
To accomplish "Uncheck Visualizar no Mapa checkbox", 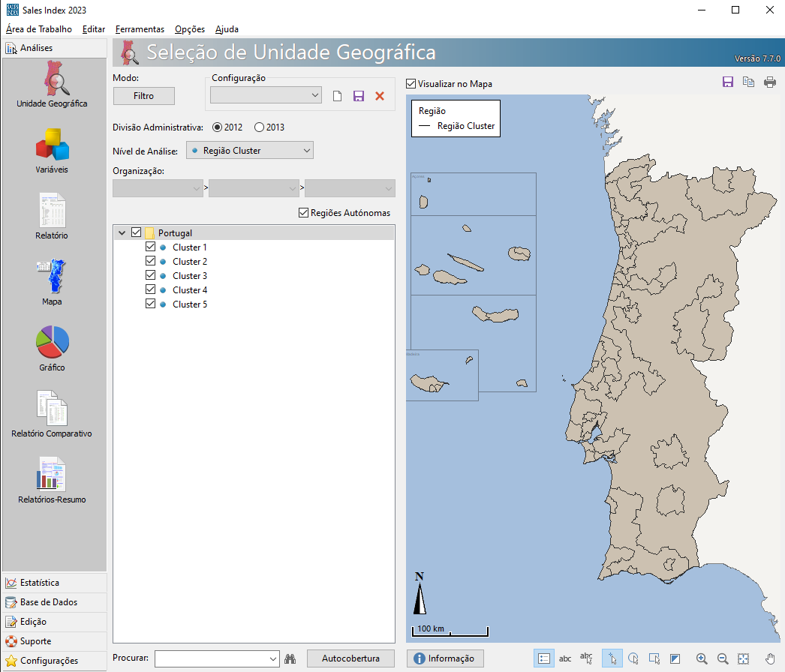I will pos(411,84).
